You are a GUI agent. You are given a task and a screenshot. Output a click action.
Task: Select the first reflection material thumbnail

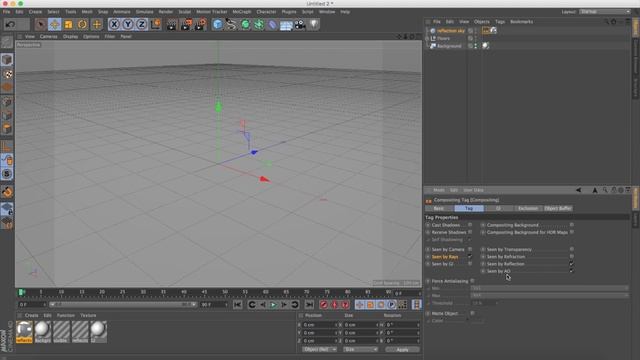click(x=24, y=332)
